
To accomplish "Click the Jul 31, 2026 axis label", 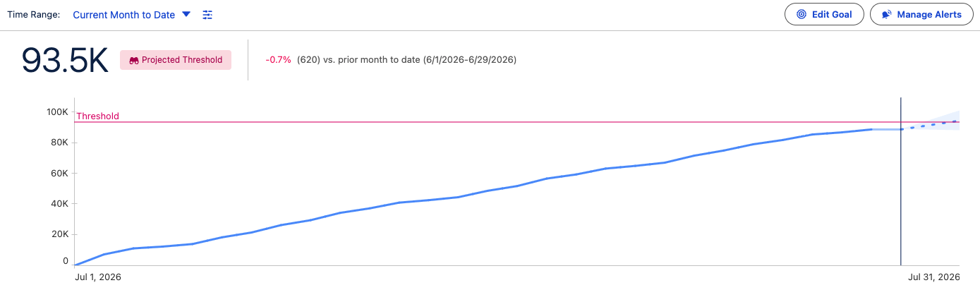I will coord(934,277).
